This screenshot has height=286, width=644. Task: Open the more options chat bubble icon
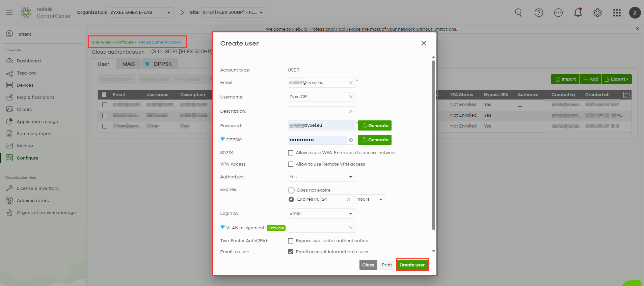(x=558, y=13)
